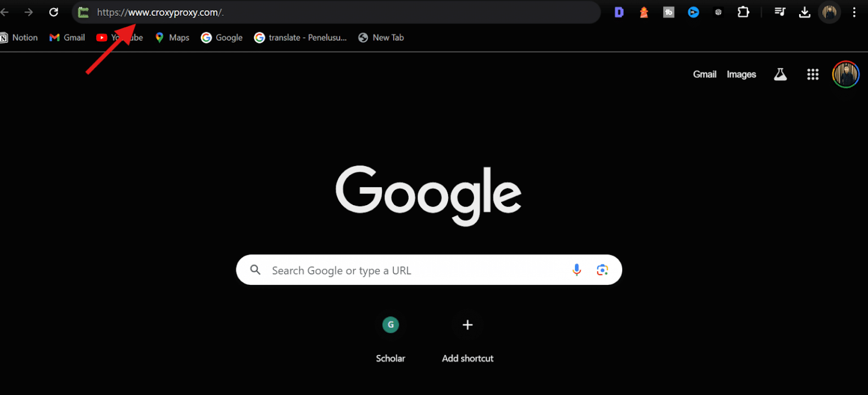Start voice search with the microphone

click(x=576, y=270)
